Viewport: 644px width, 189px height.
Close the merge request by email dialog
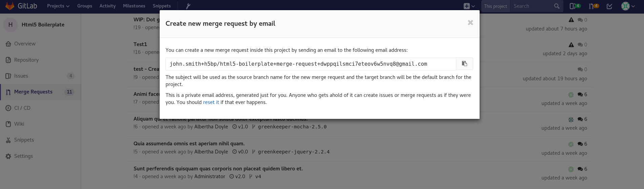coord(470,23)
